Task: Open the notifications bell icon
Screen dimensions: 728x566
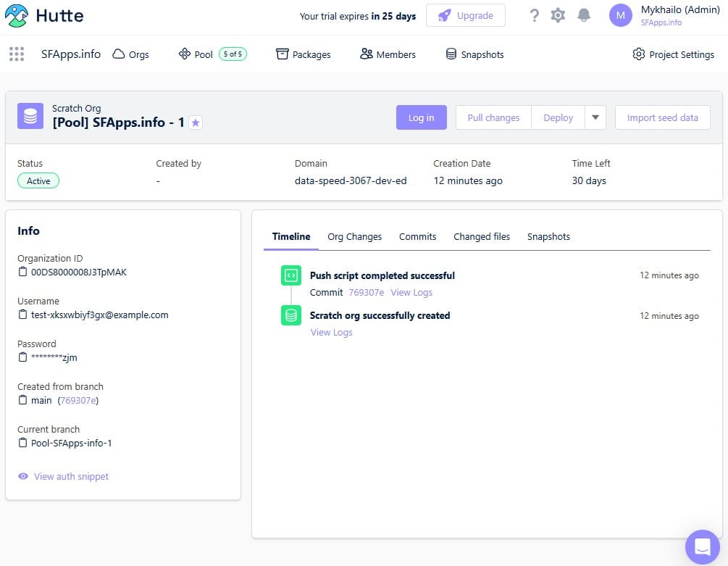Action: pos(584,15)
